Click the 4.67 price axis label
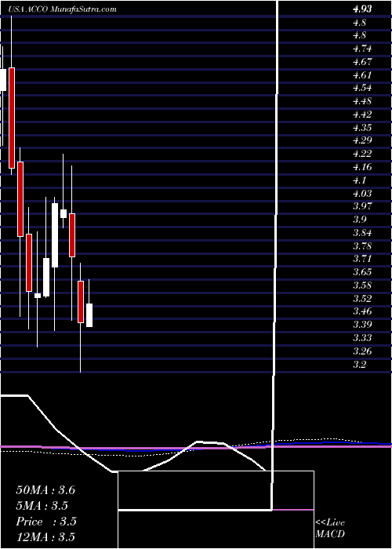The width and height of the screenshot is (392, 549). coord(362,62)
